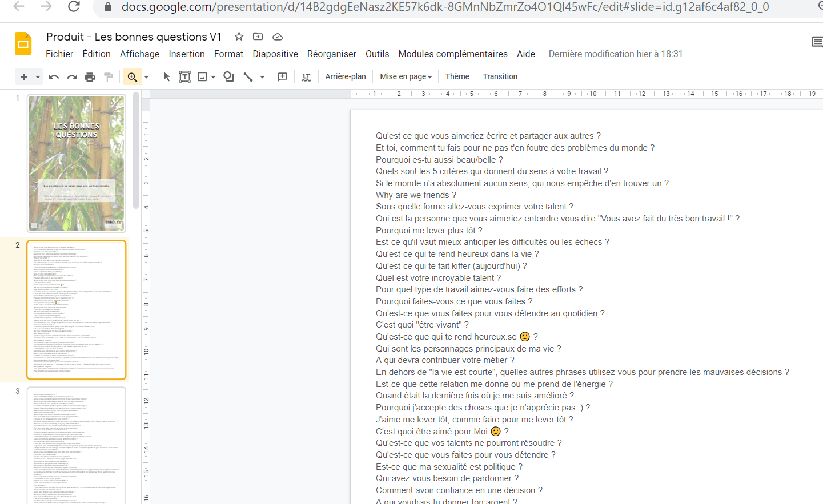Screen dimensions: 823x504
Task: Open the Google Slides home icon
Action: pos(23,44)
